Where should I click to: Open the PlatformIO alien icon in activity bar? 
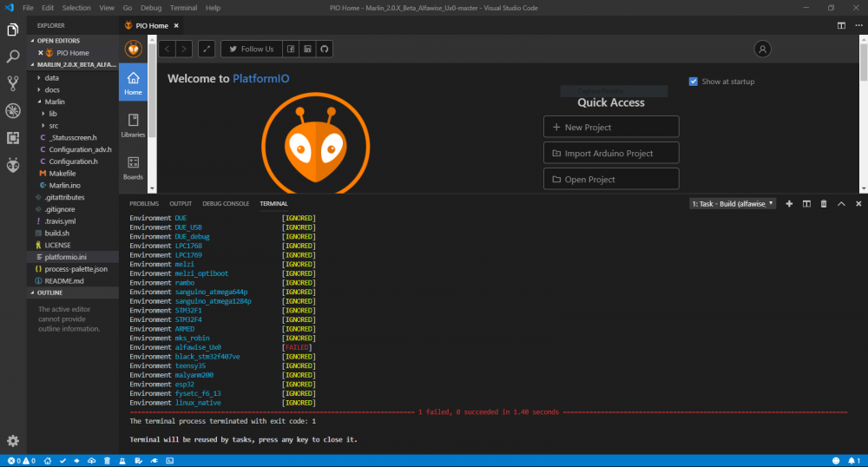point(13,165)
